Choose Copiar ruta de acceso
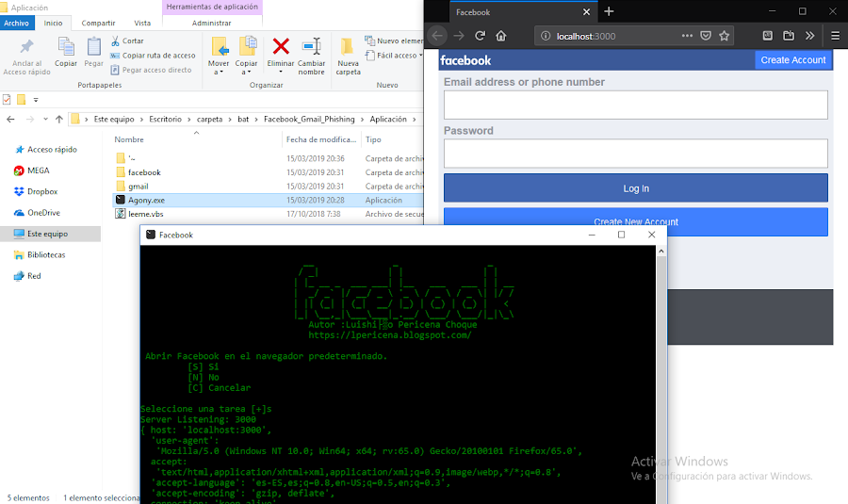848x504 pixels. coord(153,56)
